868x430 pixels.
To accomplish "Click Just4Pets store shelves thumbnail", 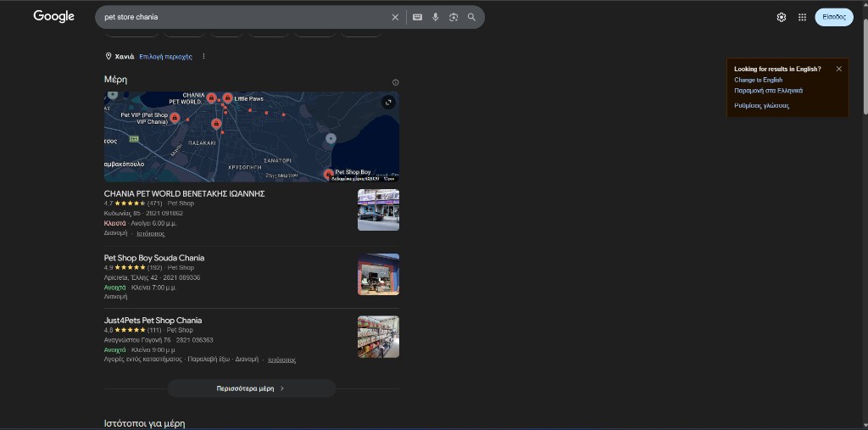I will click(x=378, y=337).
